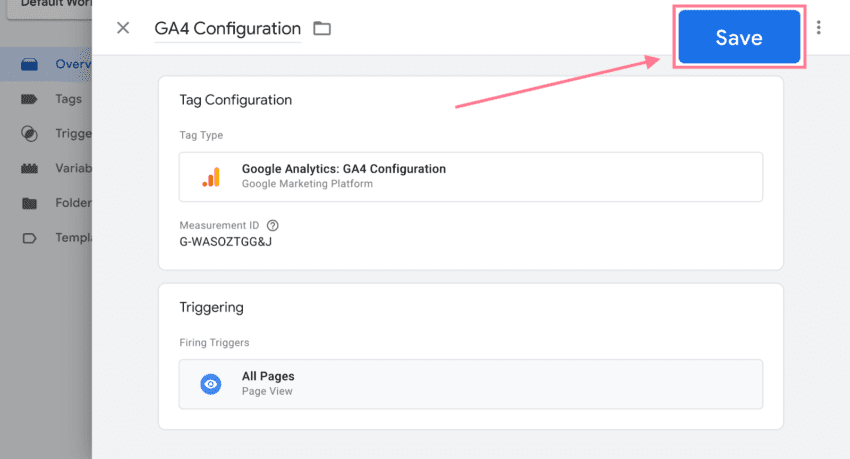The image size is (850, 459).
Task: Click the folder icon beside tag name
Action: [322, 28]
